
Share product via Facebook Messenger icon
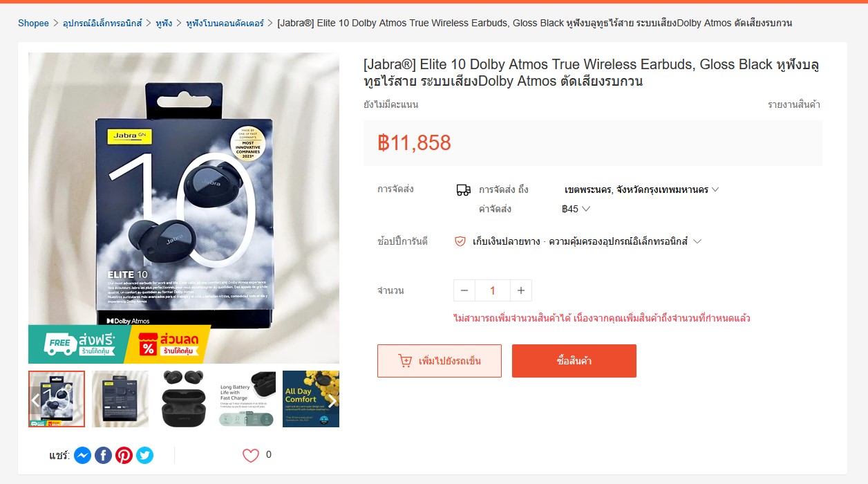pos(82,455)
